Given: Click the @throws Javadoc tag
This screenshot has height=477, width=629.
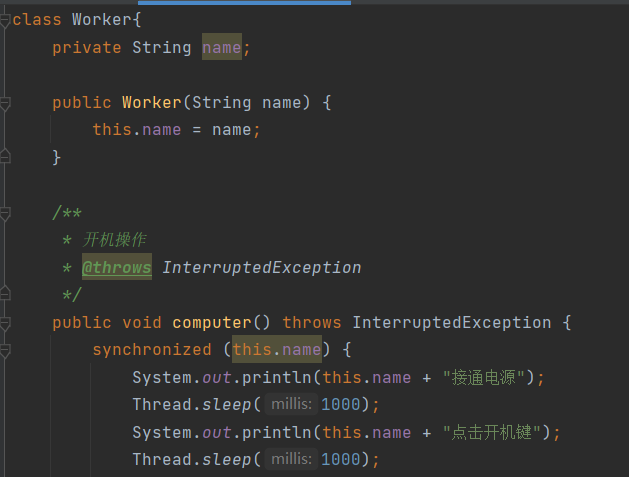Looking at the screenshot, I should click(116, 268).
